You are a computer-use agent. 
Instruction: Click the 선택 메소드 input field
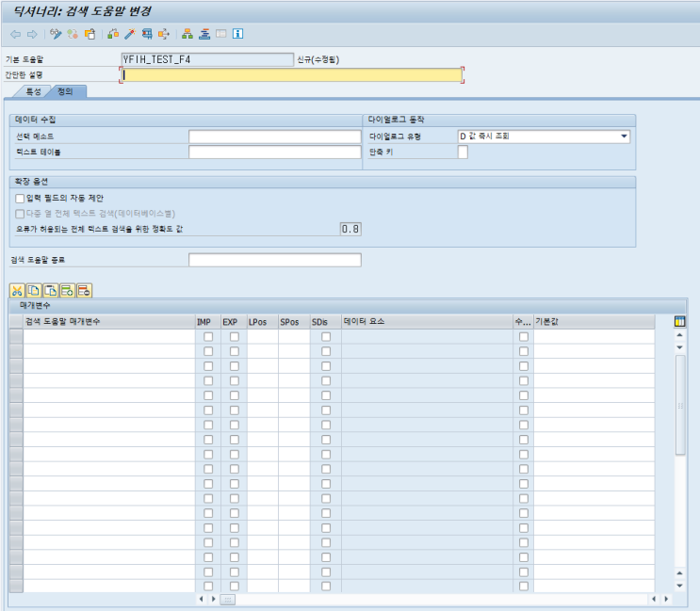pos(275,137)
